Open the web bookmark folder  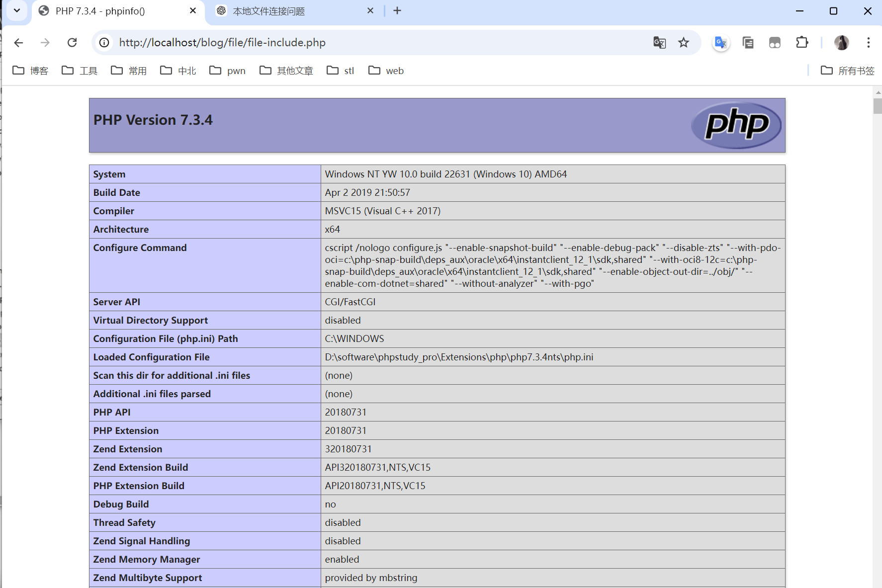point(386,71)
